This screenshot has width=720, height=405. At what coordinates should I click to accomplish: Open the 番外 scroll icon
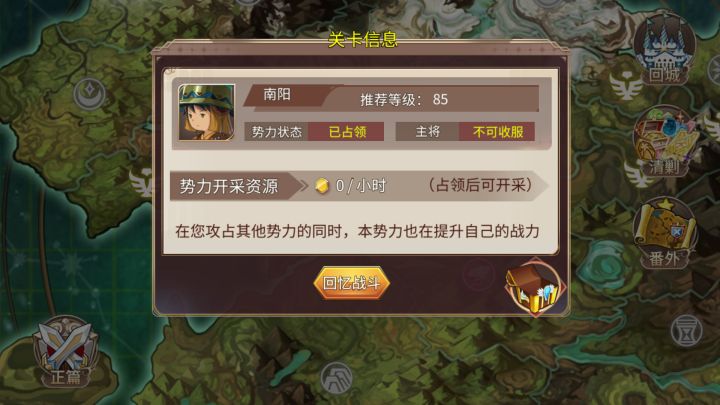[665, 233]
